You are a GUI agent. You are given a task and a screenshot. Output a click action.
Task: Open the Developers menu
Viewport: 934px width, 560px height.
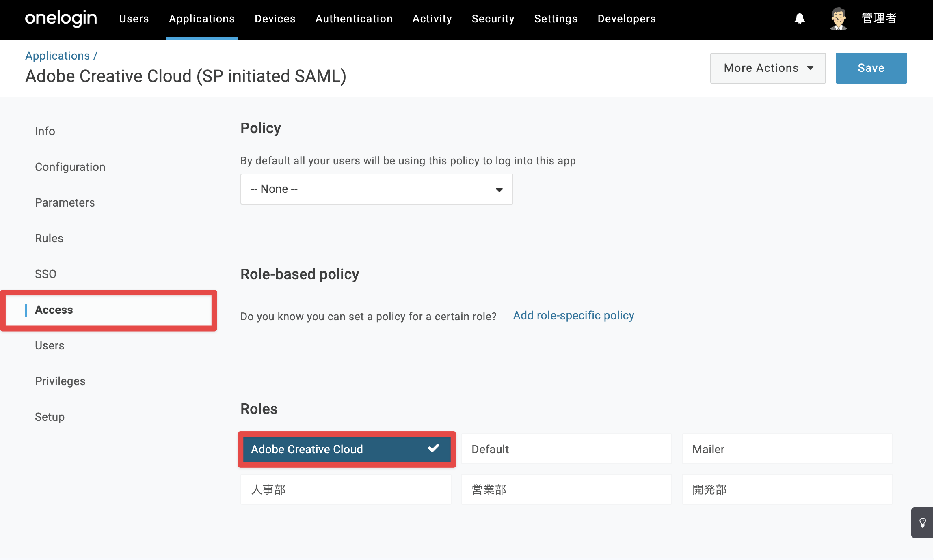[627, 19]
